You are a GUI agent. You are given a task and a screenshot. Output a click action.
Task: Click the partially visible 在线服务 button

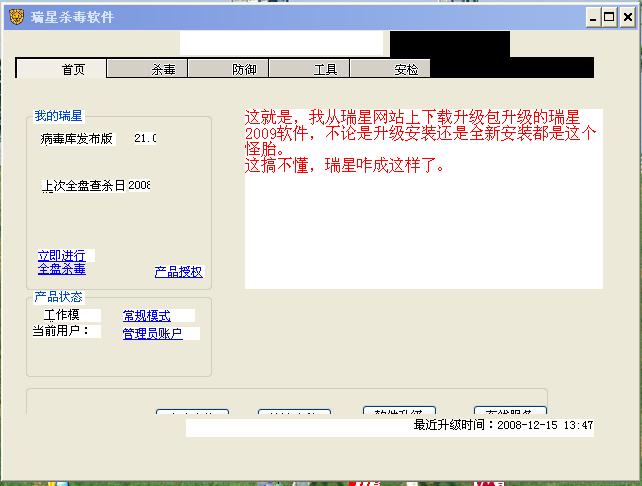tap(510, 410)
